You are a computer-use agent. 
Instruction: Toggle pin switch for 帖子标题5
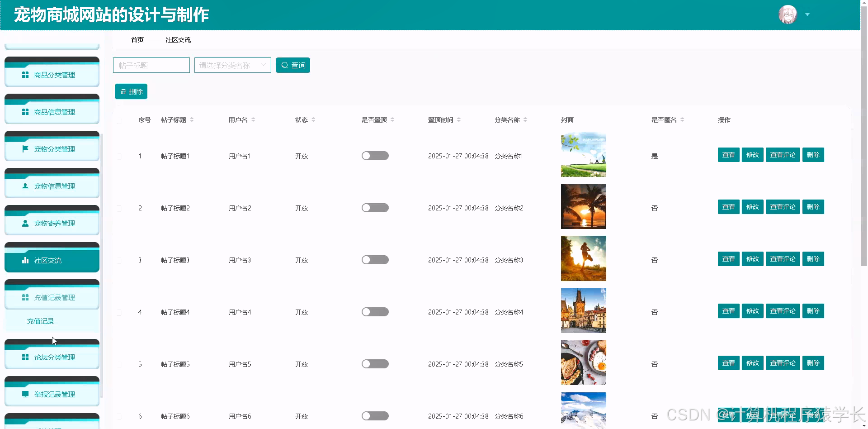pyautogui.click(x=375, y=364)
